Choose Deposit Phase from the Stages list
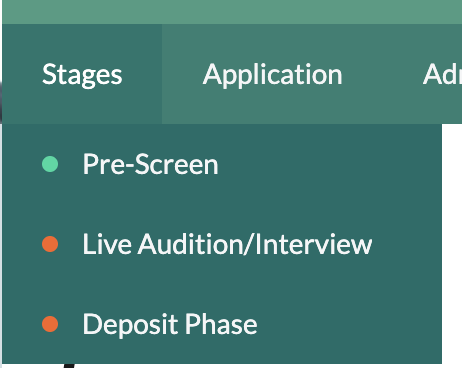This screenshot has width=462, height=368. tap(222, 324)
